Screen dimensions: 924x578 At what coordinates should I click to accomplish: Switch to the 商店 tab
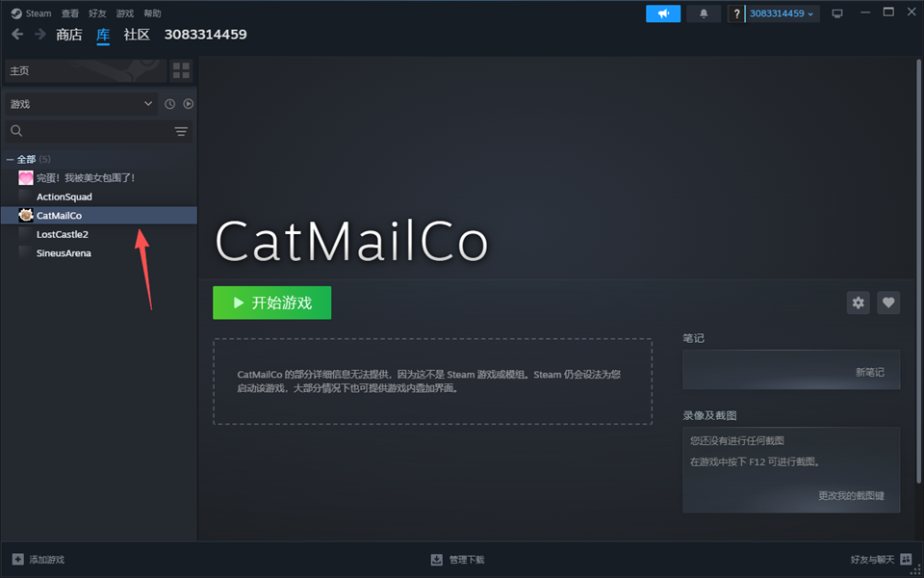(69, 35)
